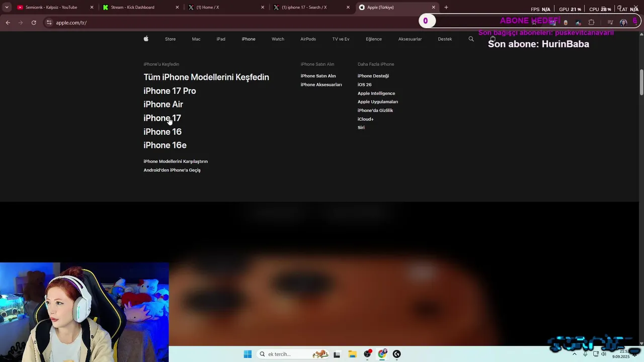Open network status in system tray
This screenshot has width=644, height=362.
(x=596, y=354)
